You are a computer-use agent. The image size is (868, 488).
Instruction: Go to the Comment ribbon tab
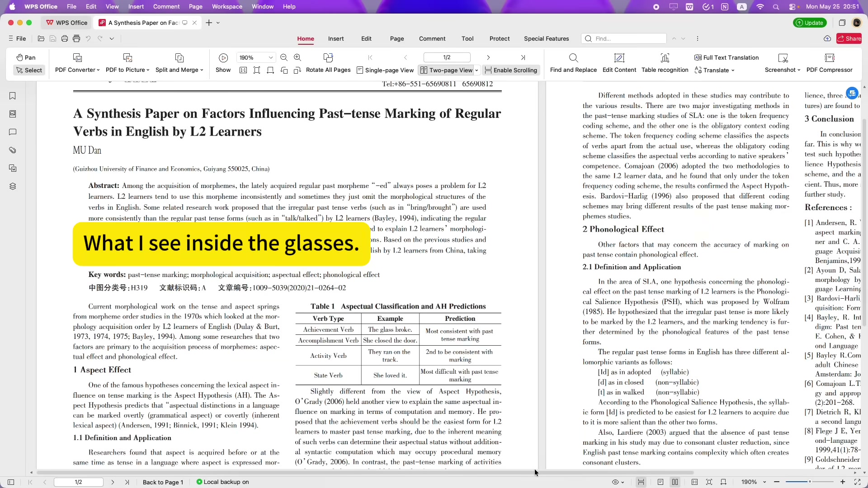click(x=432, y=39)
